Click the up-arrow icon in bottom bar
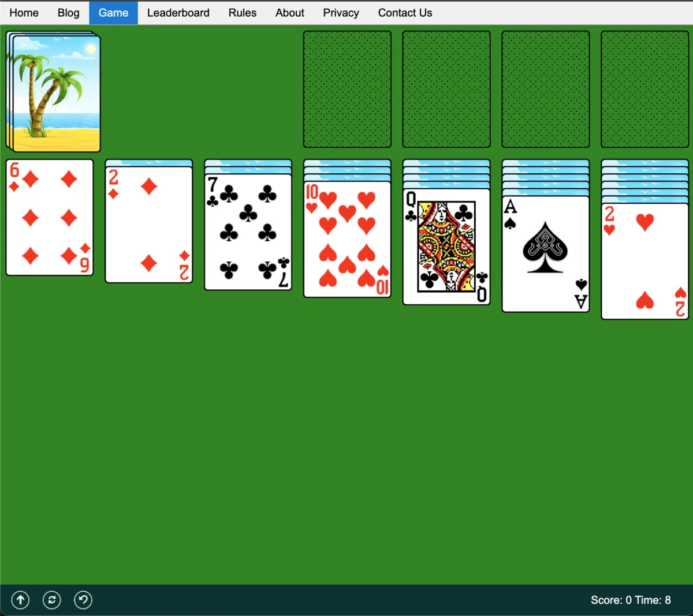 20,600
